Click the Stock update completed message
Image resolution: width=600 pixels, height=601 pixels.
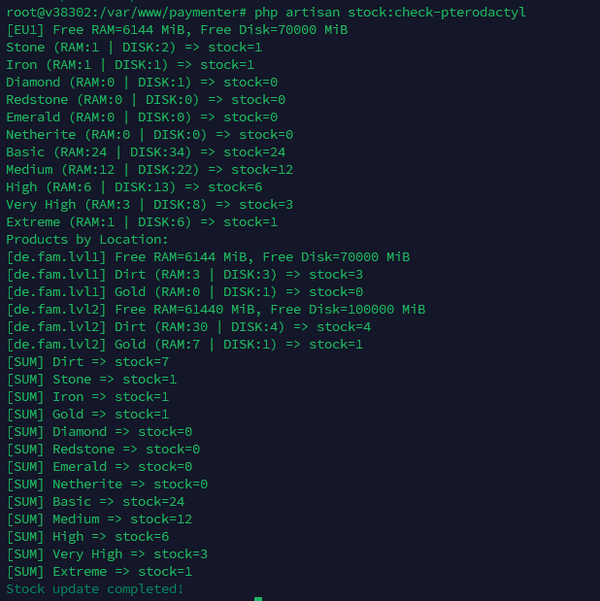[95, 589]
